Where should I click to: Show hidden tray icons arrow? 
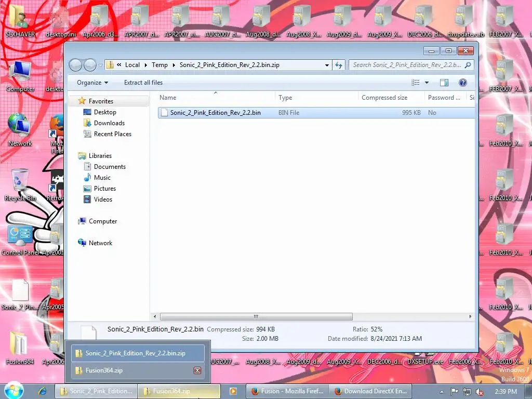click(442, 392)
